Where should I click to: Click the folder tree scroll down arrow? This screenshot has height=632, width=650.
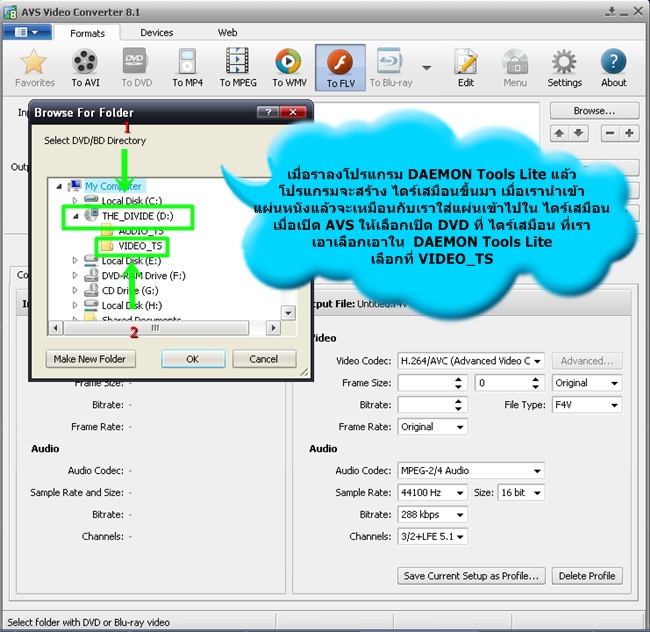288,313
